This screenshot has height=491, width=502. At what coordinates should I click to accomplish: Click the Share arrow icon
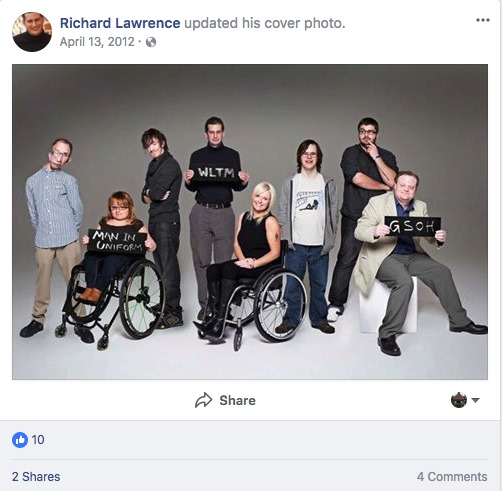203,400
